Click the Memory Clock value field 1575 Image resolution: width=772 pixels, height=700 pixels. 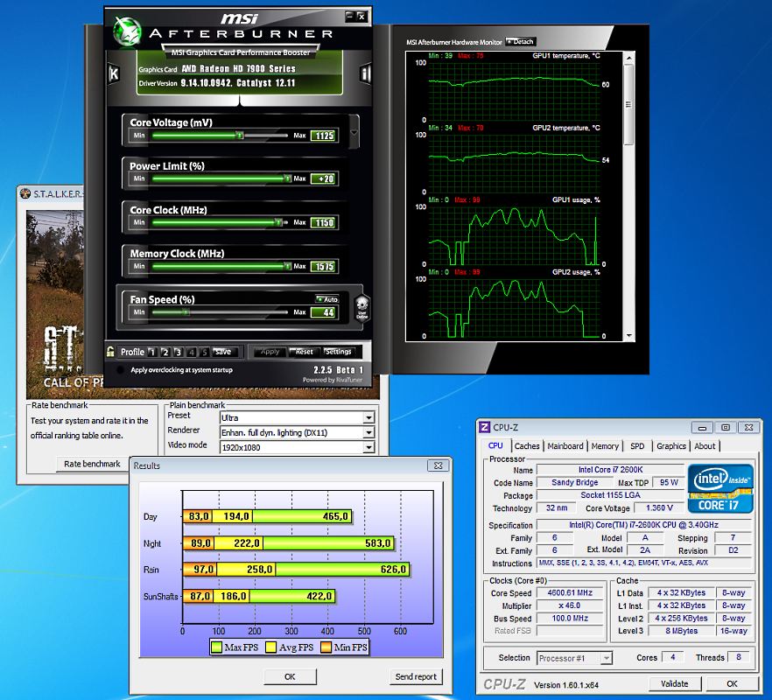(x=324, y=266)
